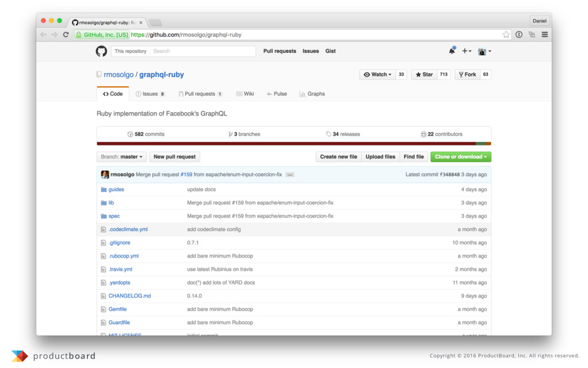Open the .yardopts file
Image resolution: width=588 pixels, height=368 pixels.
[x=119, y=283]
